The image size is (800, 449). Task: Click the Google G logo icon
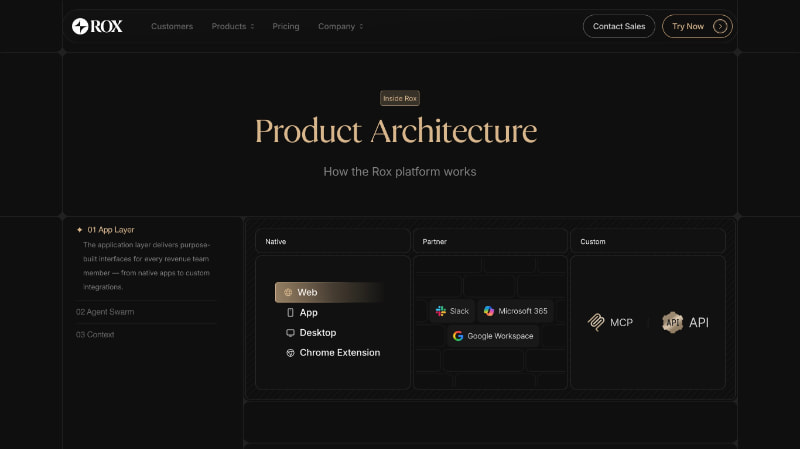tap(458, 336)
